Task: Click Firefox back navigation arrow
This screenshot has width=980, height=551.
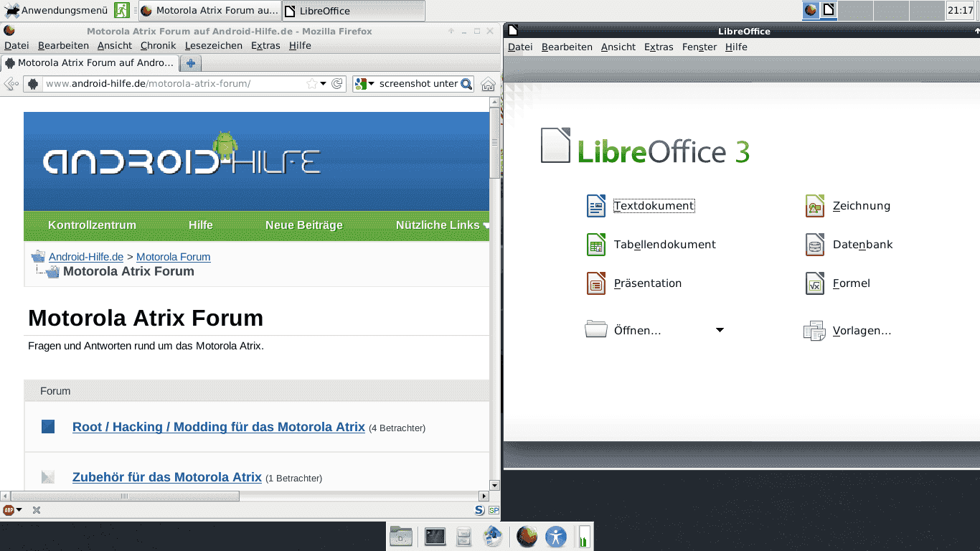Action: point(11,84)
